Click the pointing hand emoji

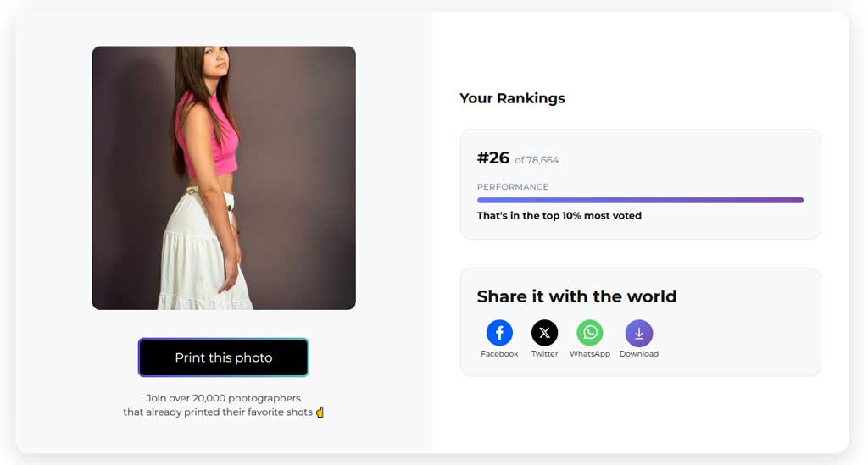pyautogui.click(x=320, y=412)
